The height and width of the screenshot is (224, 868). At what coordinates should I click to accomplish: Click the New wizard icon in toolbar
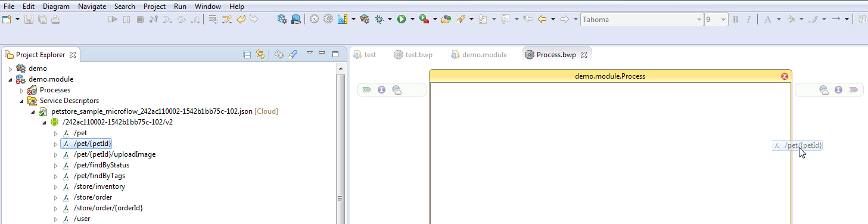pyautogui.click(x=7, y=19)
